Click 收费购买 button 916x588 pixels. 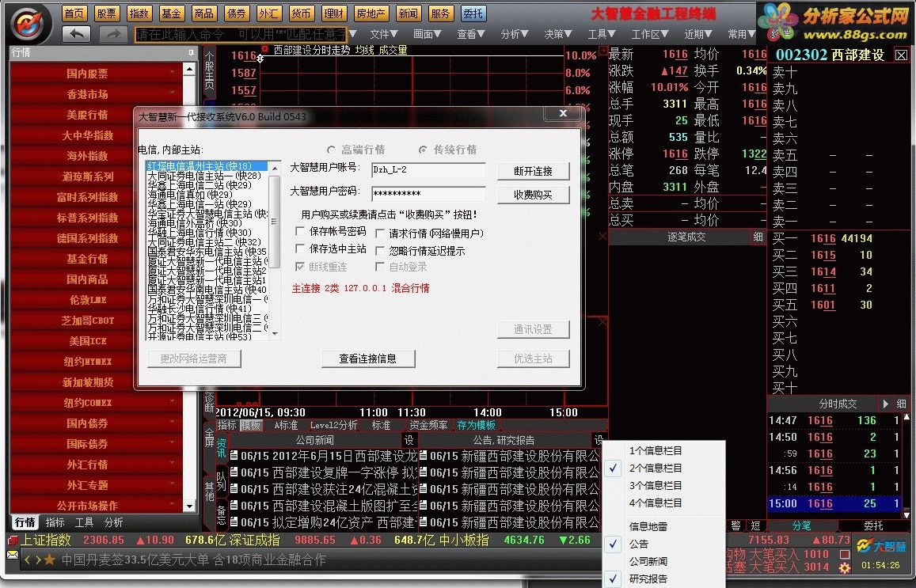(x=533, y=195)
